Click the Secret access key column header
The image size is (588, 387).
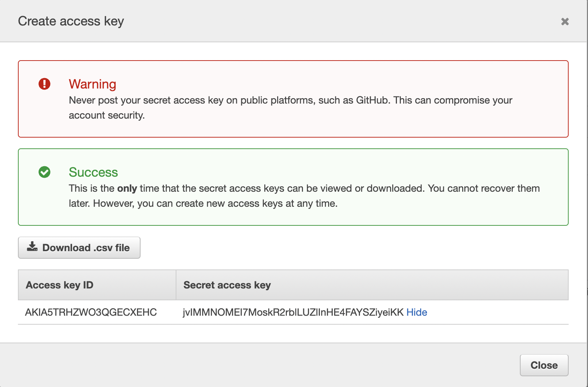pos(227,285)
